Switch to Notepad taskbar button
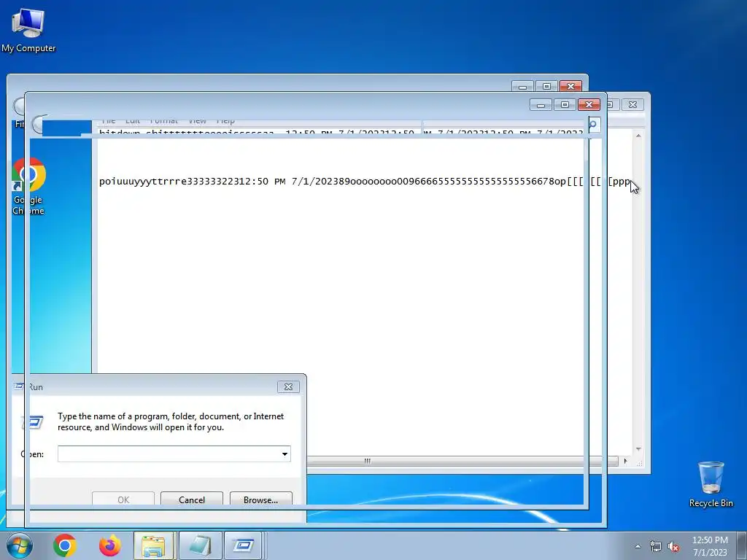The width and height of the screenshot is (747, 560). click(x=200, y=545)
